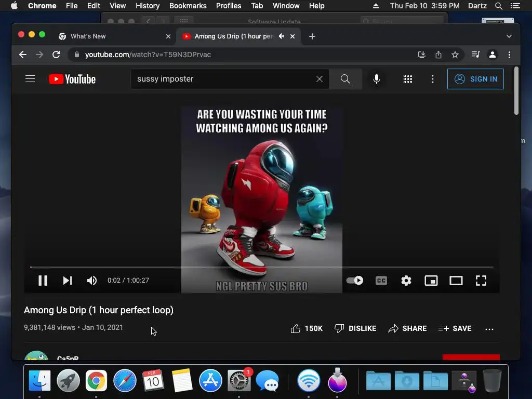Screen dimensions: 532x399
Task: Go forward in Chrome
Action: (39, 55)
